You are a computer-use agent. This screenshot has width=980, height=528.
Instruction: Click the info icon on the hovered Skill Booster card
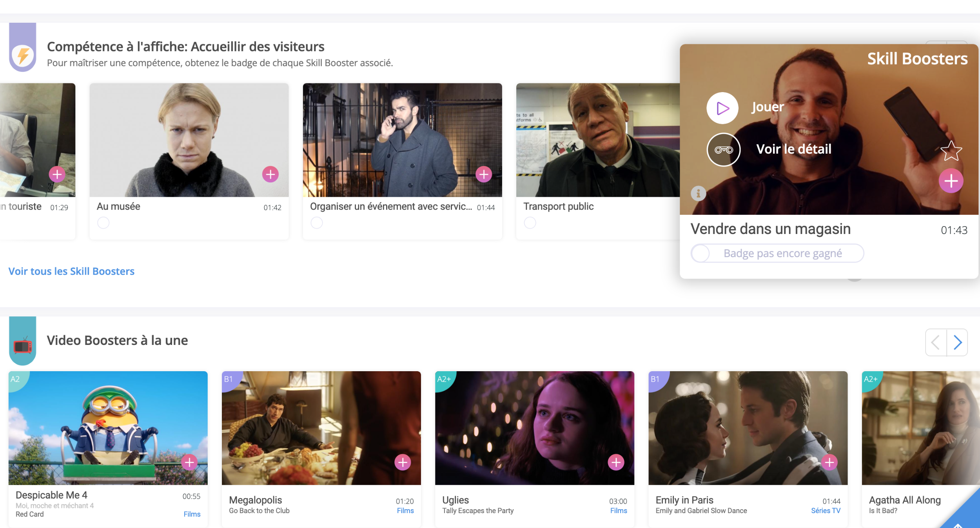point(698,193)
